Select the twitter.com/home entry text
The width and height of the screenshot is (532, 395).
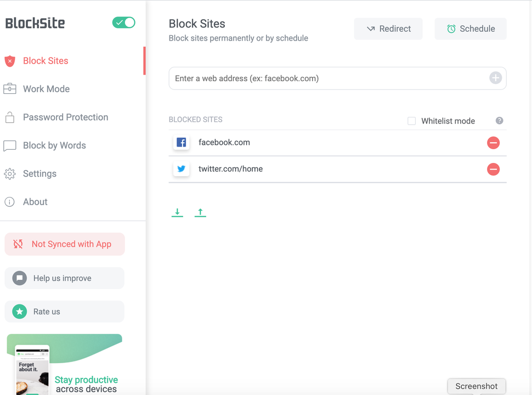[231, 169]
